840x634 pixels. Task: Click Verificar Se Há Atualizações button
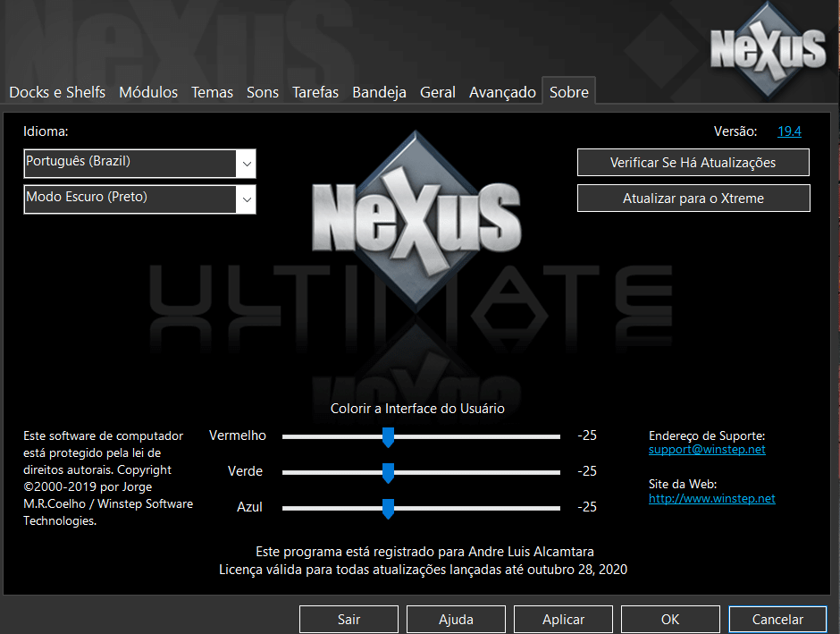click(693, 163)
